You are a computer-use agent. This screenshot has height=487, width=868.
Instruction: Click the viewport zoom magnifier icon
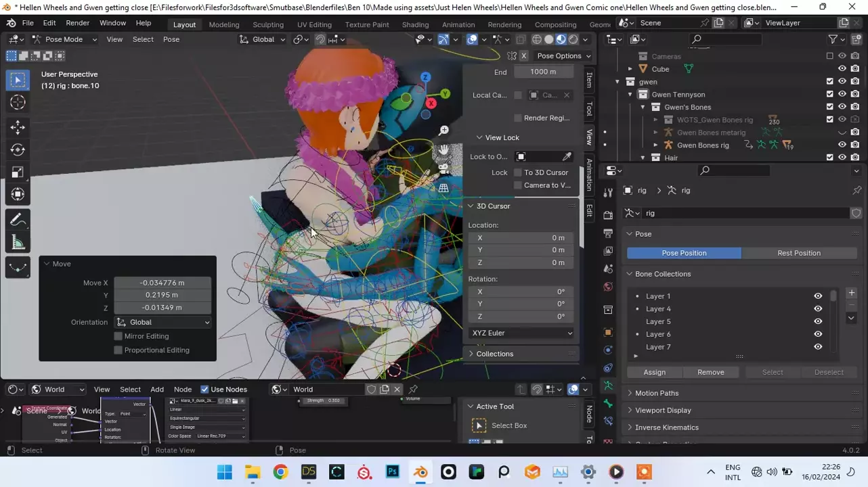click(x=443, y=130)
